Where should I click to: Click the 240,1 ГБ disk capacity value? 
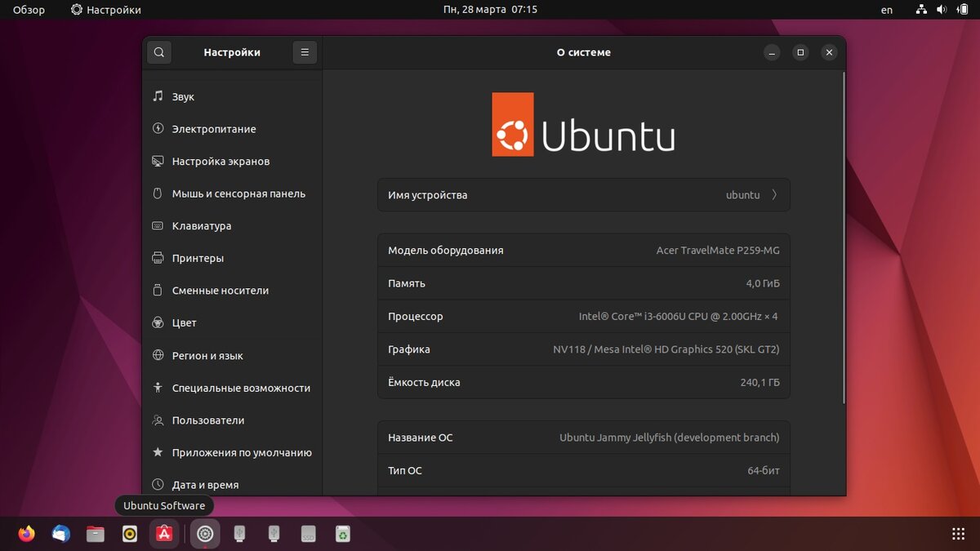pos(760,382)
